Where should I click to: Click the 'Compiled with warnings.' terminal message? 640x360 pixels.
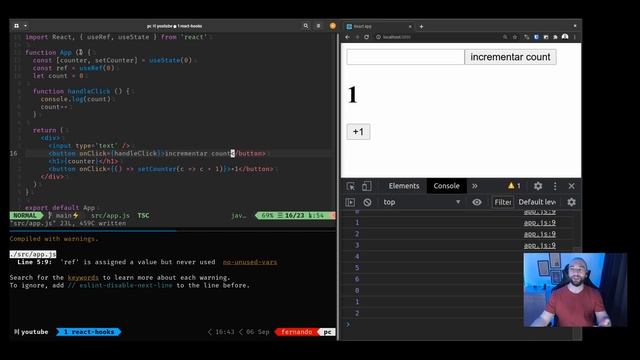pyautogui.click(x=54, y=239)
